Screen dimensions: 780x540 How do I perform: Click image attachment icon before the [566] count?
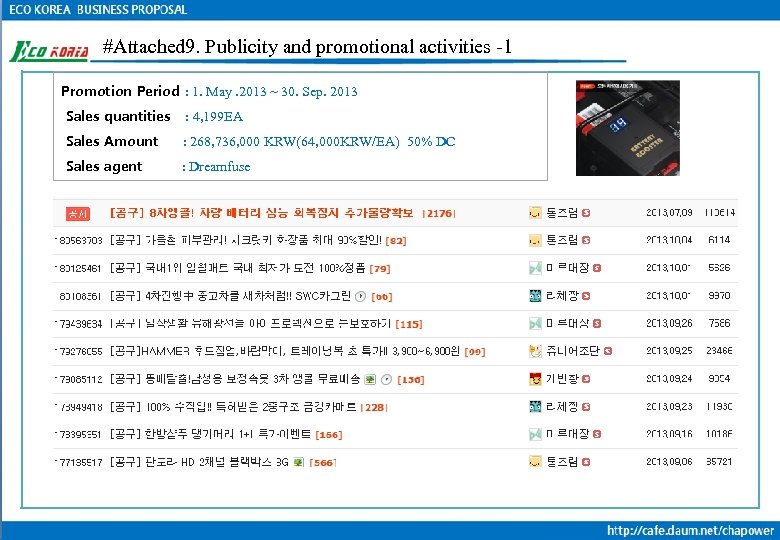pyautogui.click(x=298, y=462)
